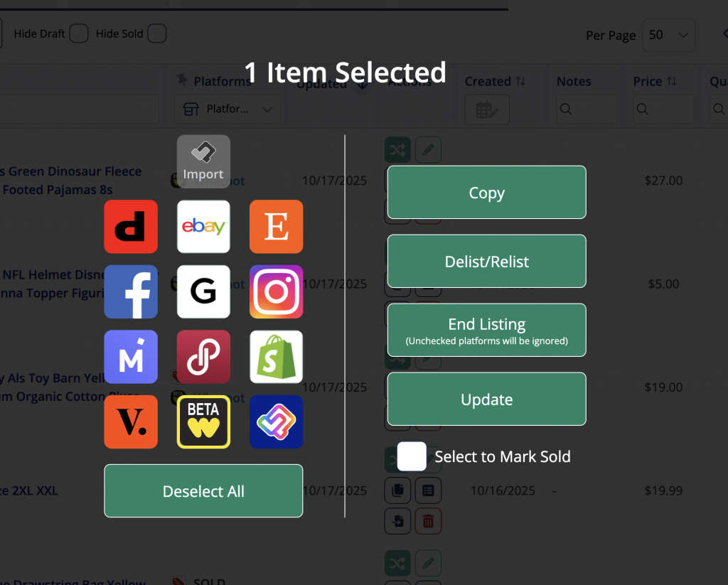Select the Shopify platform icon

(x=276, y=357)
